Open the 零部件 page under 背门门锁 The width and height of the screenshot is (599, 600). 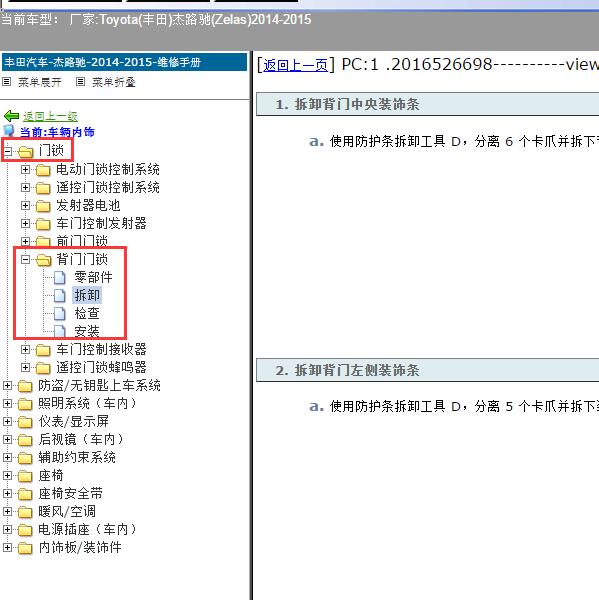click(93, 277)
